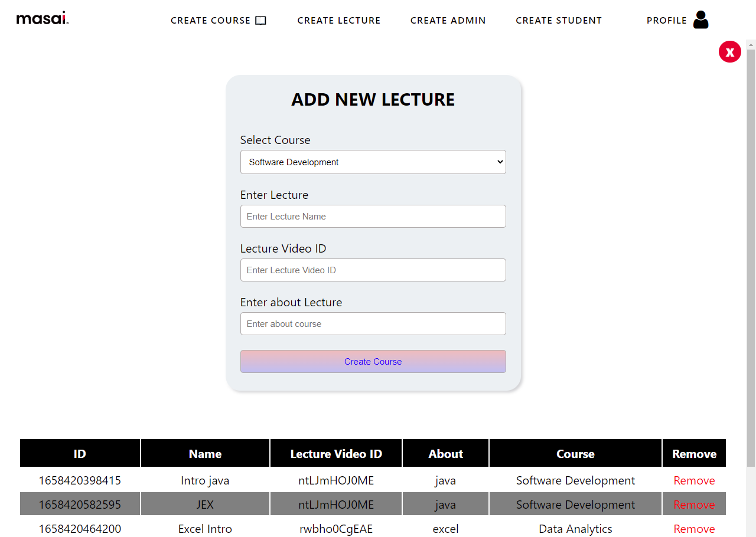Remove the JEX lecture row

click(694, 505)
